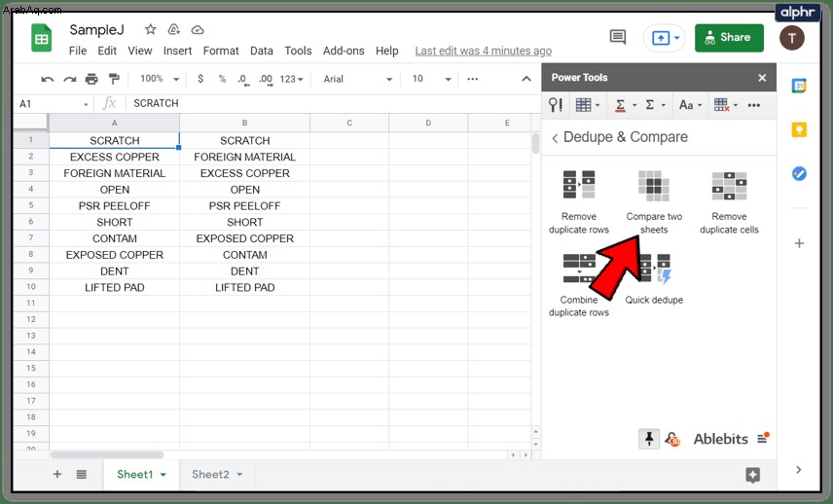Print the spreadsheet

pyautogui.click(x=91, y=79)
